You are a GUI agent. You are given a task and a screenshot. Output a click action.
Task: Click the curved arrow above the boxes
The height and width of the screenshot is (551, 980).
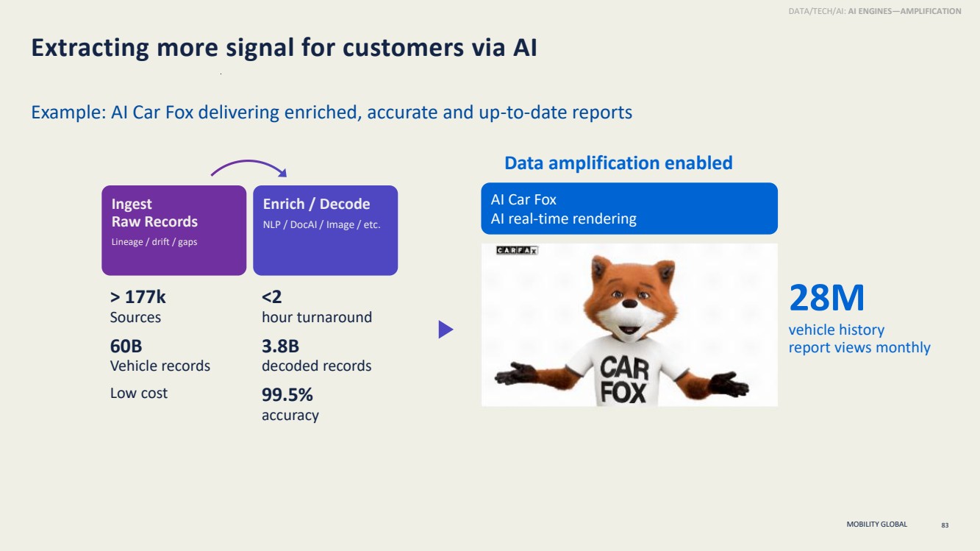pyautogui.click(x=248, y=168)
